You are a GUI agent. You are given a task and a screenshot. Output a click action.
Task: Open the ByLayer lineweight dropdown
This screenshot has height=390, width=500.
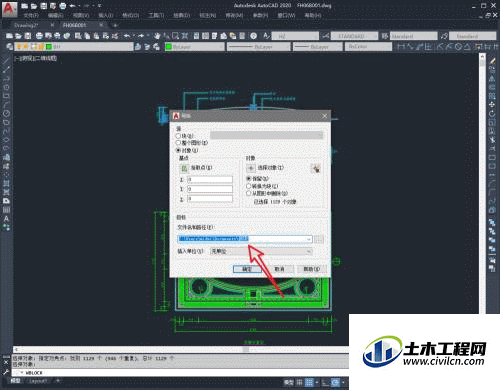pos(318,47)
